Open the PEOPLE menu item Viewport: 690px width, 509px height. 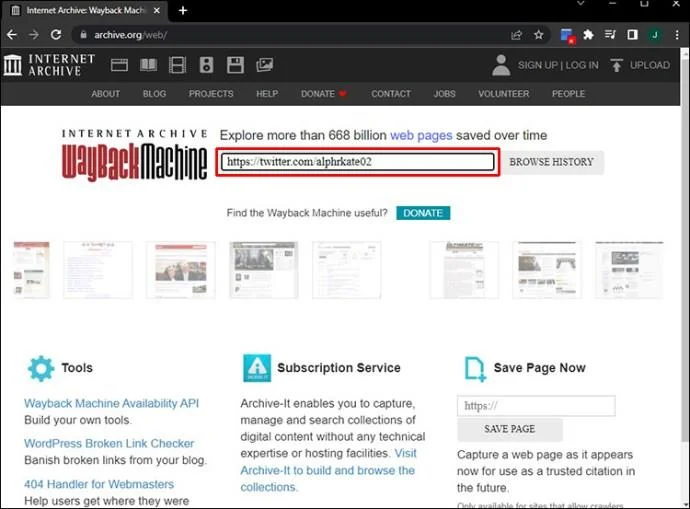[569, 94]
